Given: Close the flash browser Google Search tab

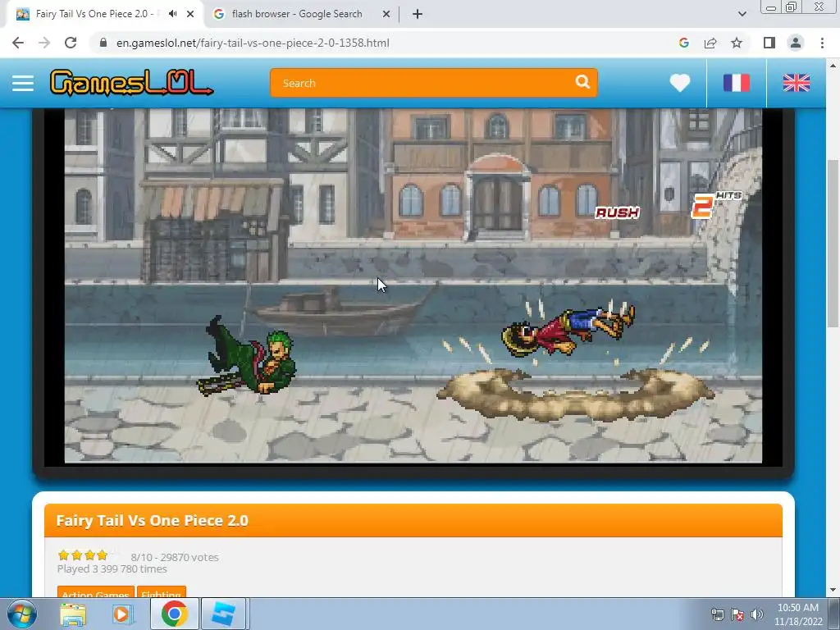Looking at the screenshot, I should pyautogui.click(x=386, y=14).
